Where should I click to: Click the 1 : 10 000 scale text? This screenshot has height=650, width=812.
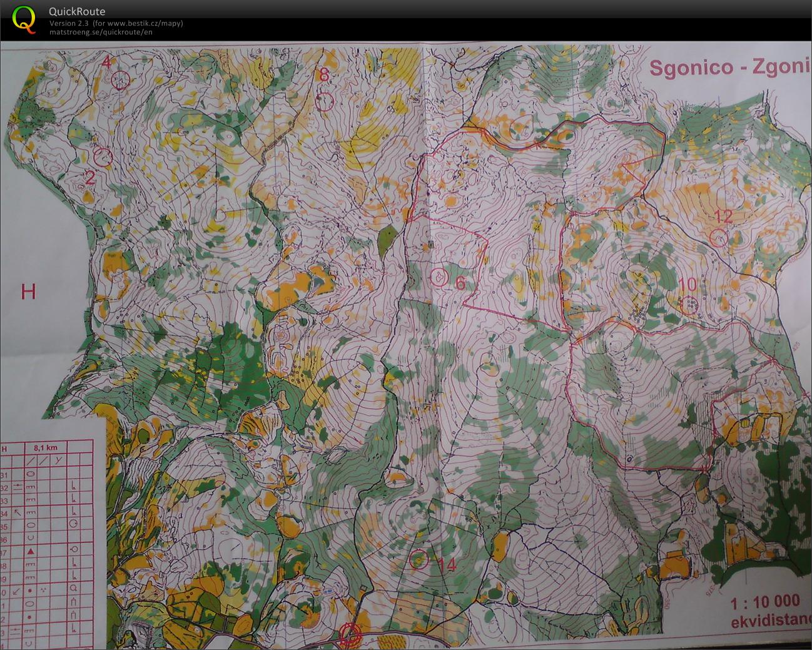point(765,602)
